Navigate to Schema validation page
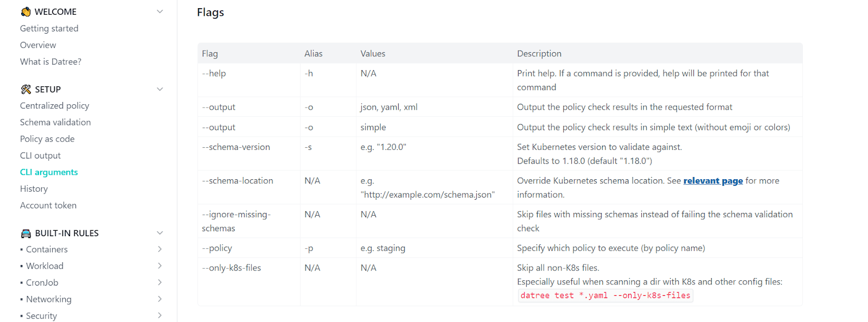This screenshot has width=868, height=322. [55, 122]
